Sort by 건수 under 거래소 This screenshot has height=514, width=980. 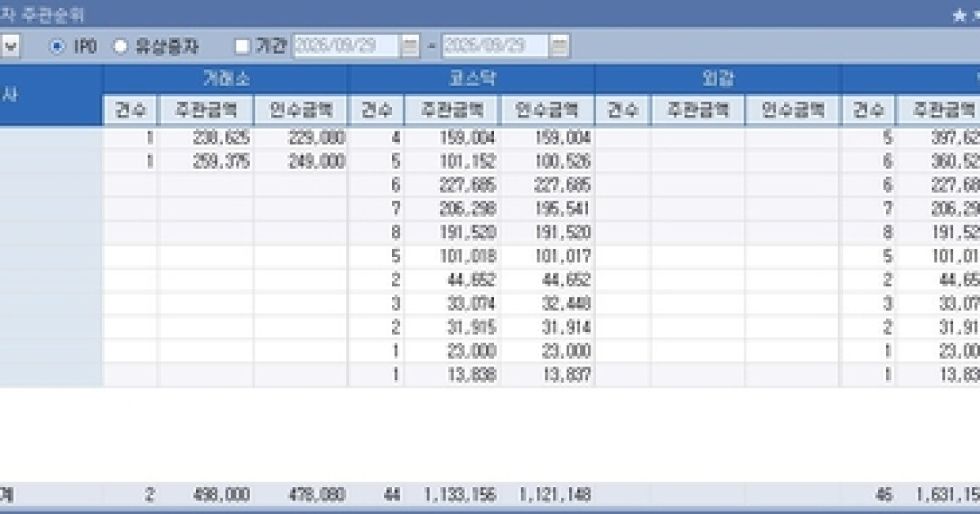131,109
